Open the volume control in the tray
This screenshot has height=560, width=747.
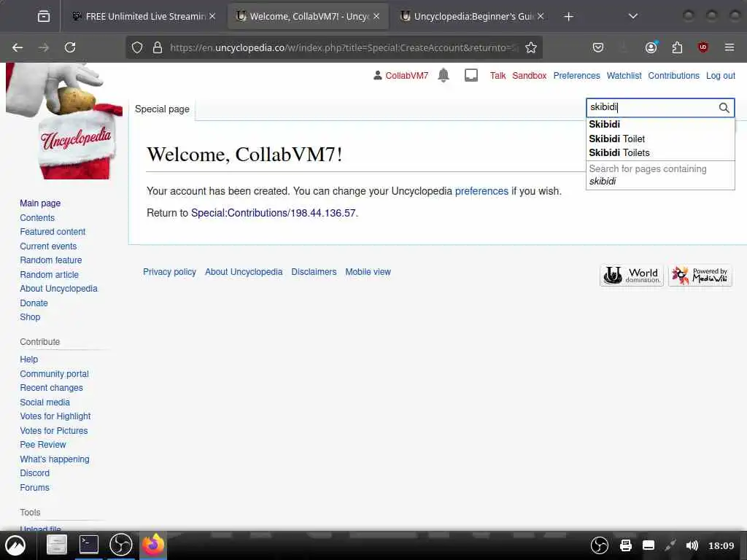[692, 545]
